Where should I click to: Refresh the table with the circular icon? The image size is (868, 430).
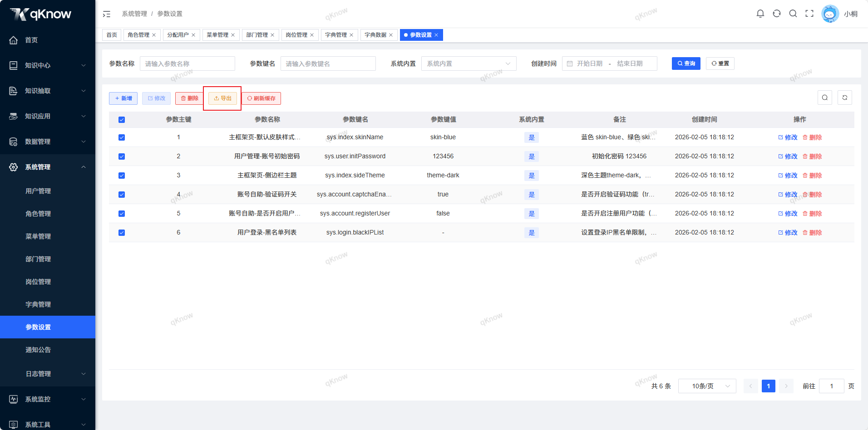[x=845, y=98]
